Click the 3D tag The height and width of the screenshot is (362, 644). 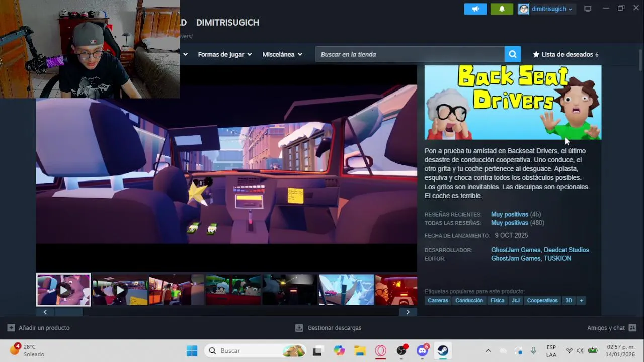pos(569,300)
